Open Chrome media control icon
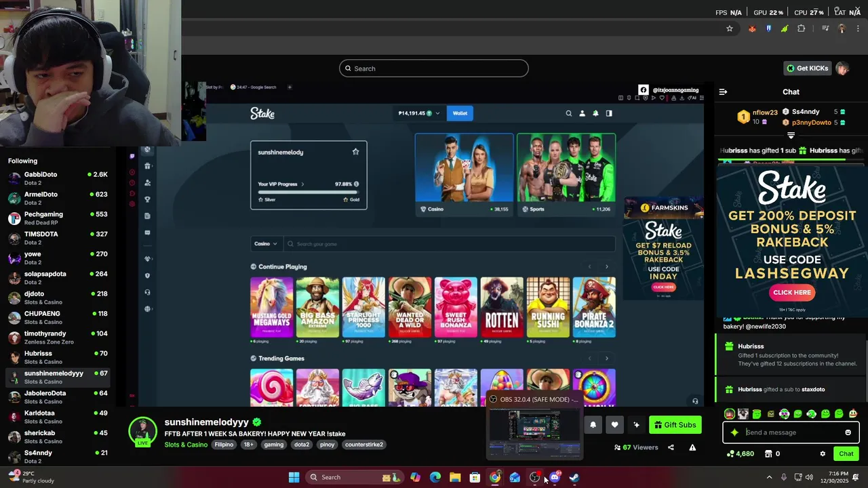This screenshot has width=868, height=488. [825, 28]
